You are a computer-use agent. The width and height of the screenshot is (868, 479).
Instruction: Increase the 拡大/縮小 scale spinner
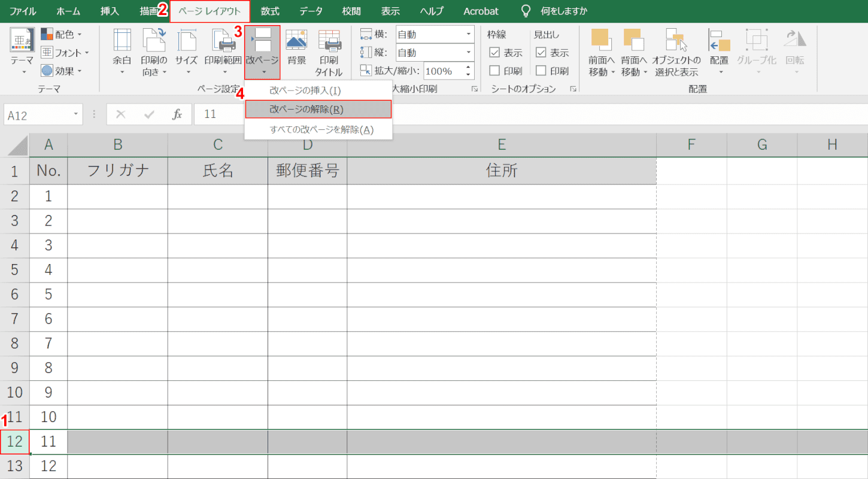[x=468, y=67]
